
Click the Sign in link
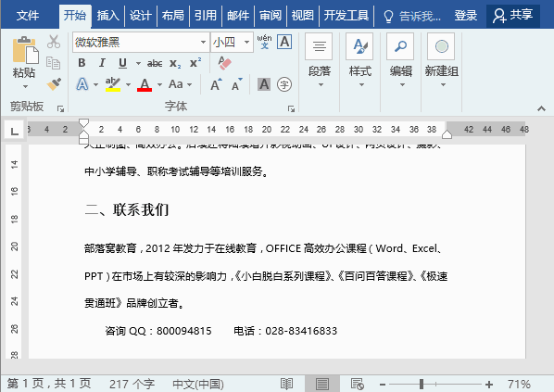(466, 16)
